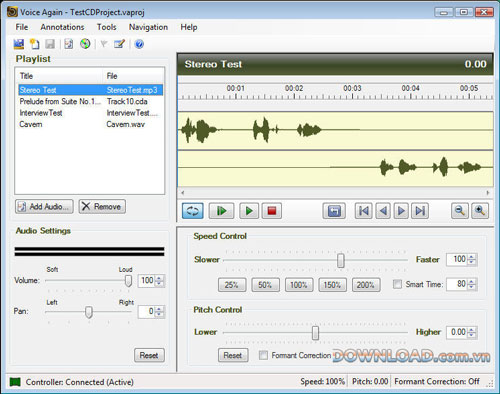
Task: Stop playback with the red square button
Action: pyautogui.click(x=272, y=211)
